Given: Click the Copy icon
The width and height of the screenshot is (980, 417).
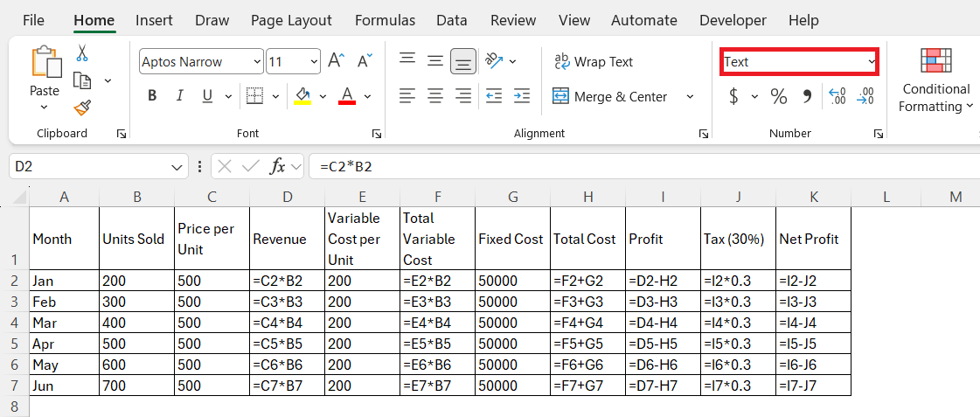Looking at the screenshot, I should (82, 80).
